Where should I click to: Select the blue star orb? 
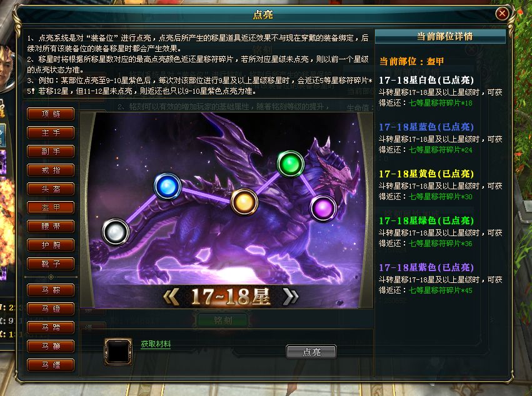pos(168,187)
